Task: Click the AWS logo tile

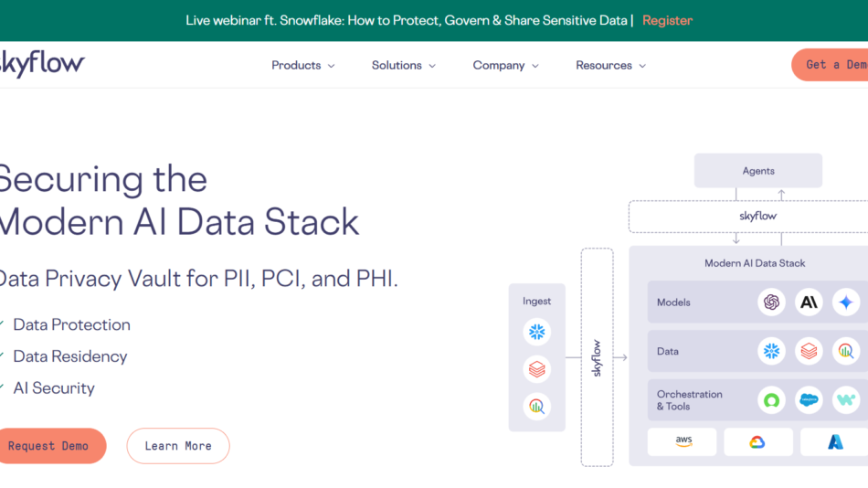Action: point(683,441)
